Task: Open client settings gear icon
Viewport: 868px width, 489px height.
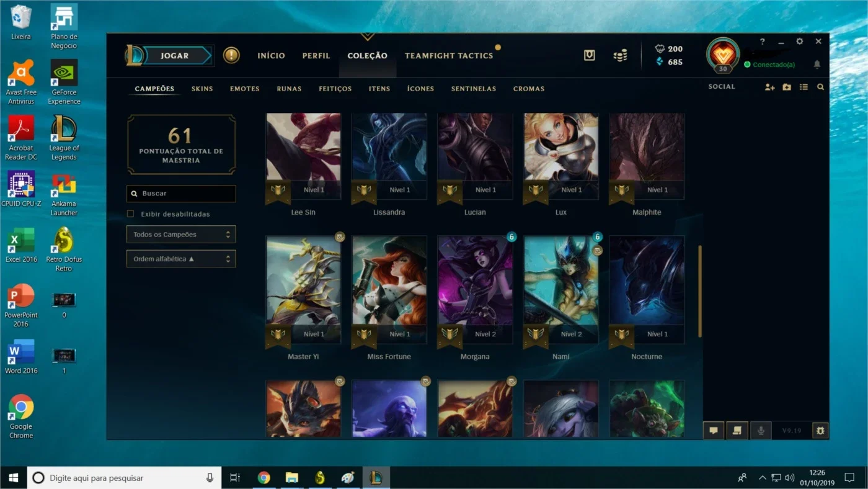Action: coord(800,42)
